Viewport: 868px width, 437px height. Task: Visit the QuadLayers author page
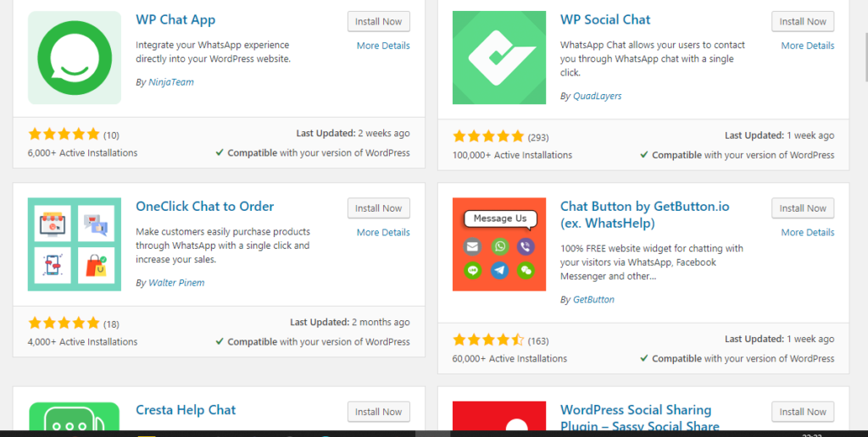pos(597,97)
